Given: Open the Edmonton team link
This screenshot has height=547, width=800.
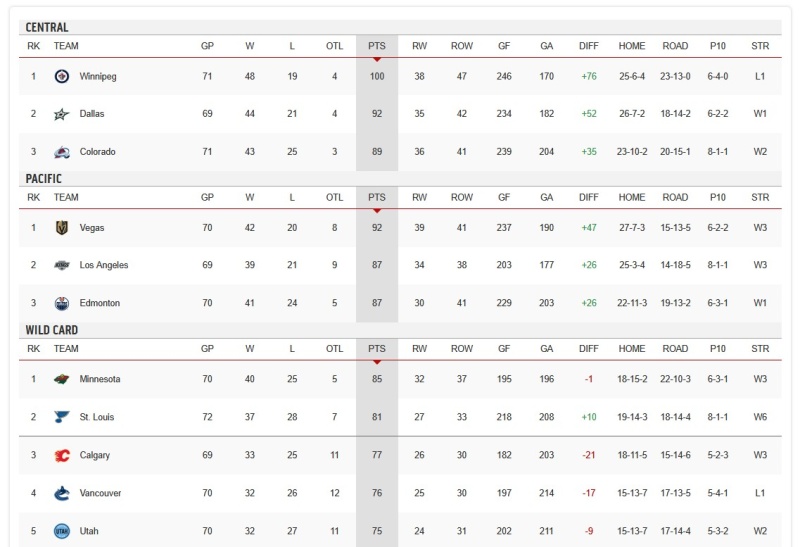Looking at the screenshot, I should pyautogui.click(x=99, y=303).
